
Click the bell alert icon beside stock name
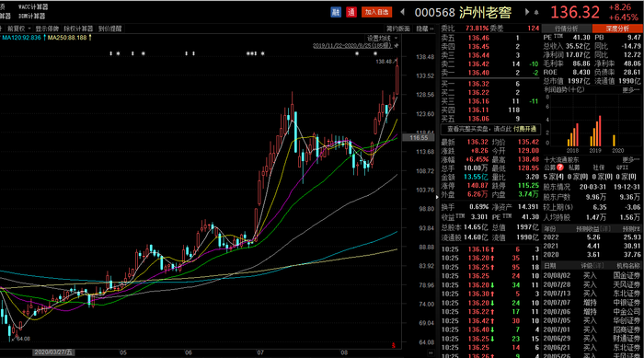tap(536, 12)
